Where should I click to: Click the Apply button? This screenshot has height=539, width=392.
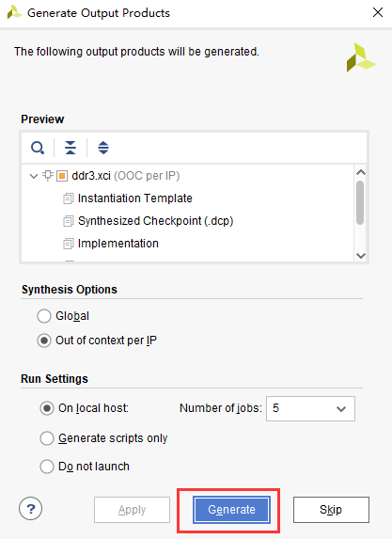pos(132,510)
